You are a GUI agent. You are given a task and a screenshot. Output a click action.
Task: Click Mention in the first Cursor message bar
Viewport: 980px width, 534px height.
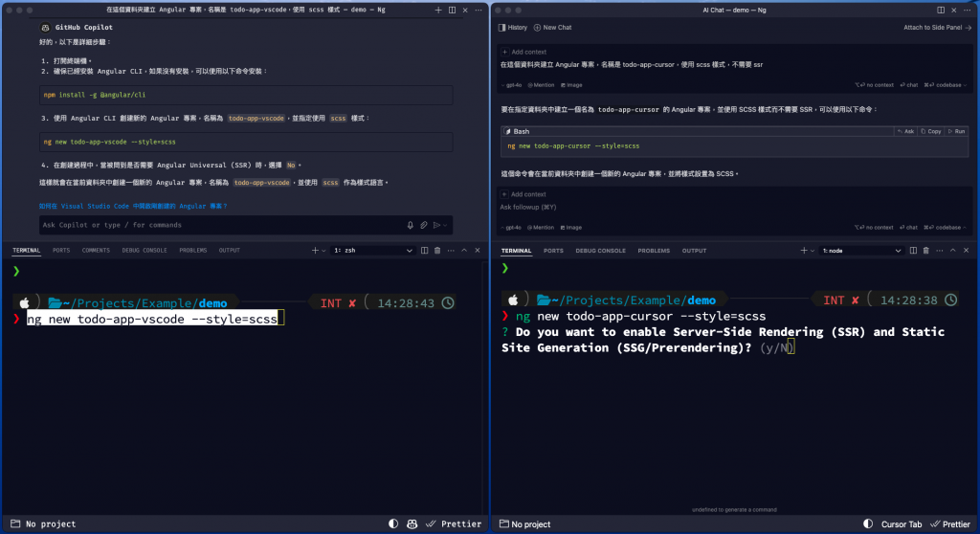(542, 85)
